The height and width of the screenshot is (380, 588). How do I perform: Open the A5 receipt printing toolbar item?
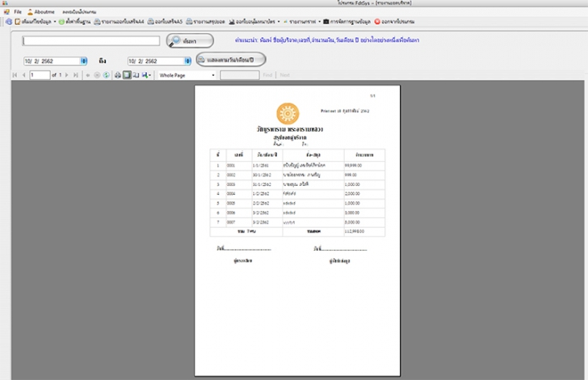165,22
